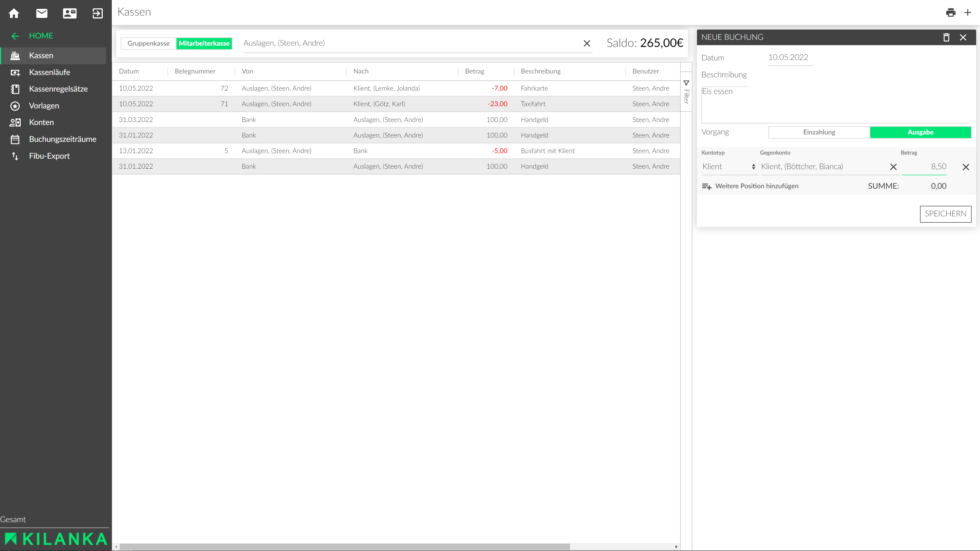Click Klient, (Götz, Karl) cell
Screen dimensions: 980x551
(x=379, y=104)
